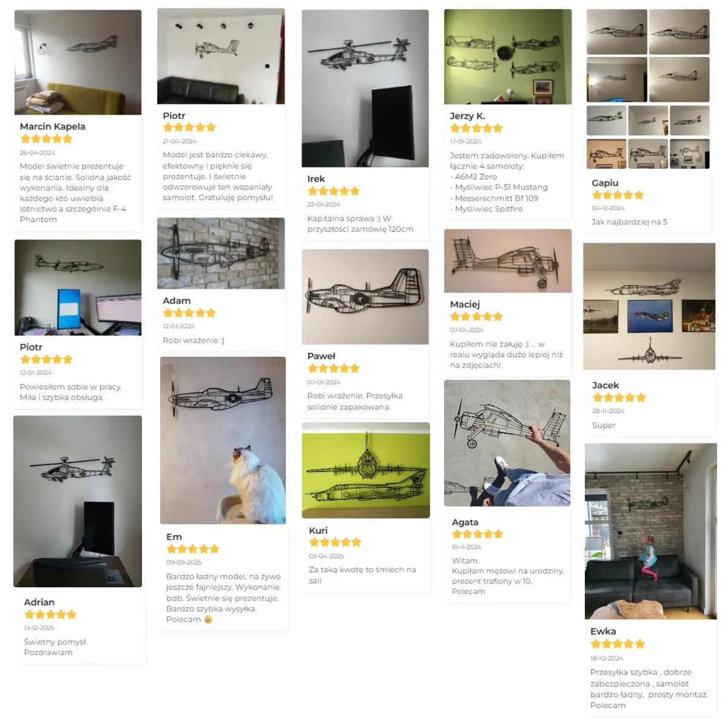Click the star rating under Jacek
Viewport: 728px width, 728px height.
tap(619, 398)
